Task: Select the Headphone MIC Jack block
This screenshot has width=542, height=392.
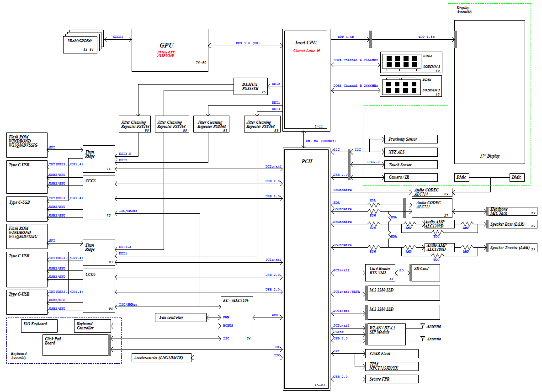Action: tap(511, 212)
